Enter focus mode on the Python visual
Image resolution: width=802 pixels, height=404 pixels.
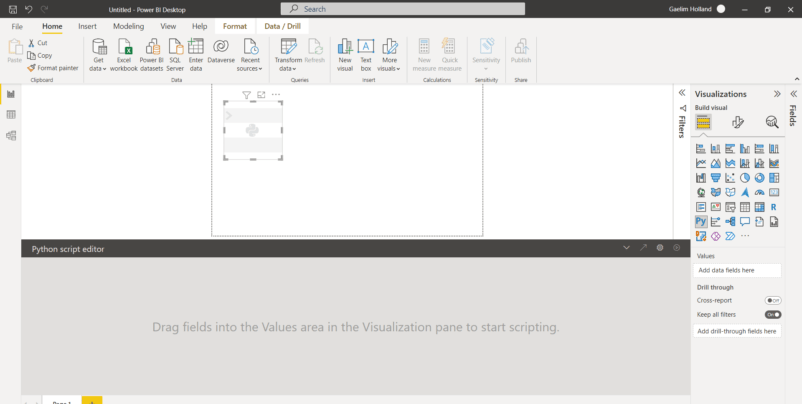pyautogui.click(x=261, y=95)
